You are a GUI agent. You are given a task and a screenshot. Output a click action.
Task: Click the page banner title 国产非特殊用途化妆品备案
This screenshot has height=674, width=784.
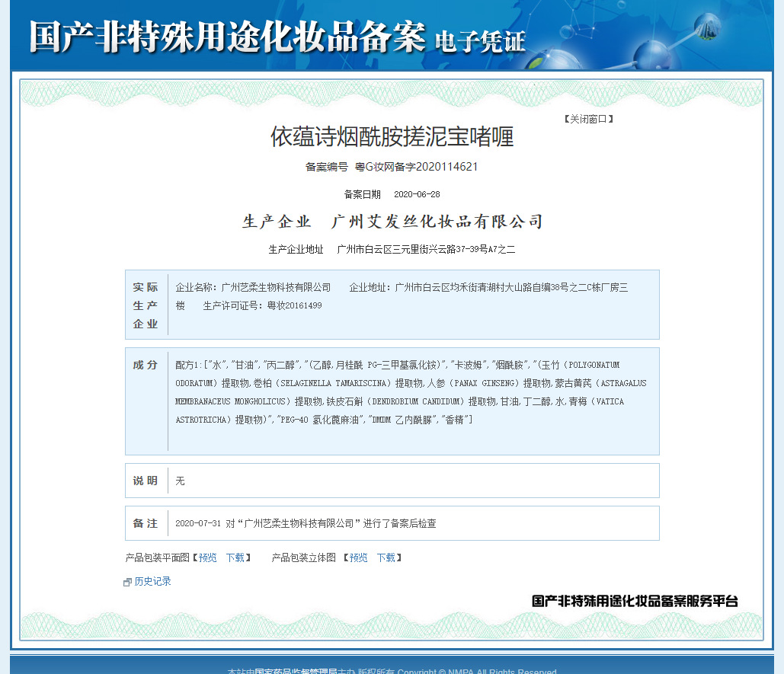[228, 37]
